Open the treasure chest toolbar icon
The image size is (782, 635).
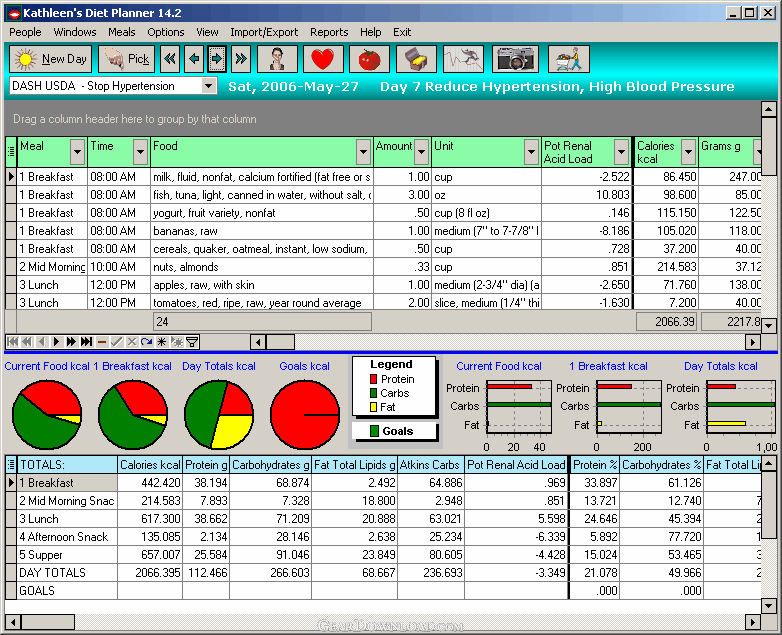pyautogui.click(x=416, y=59)
